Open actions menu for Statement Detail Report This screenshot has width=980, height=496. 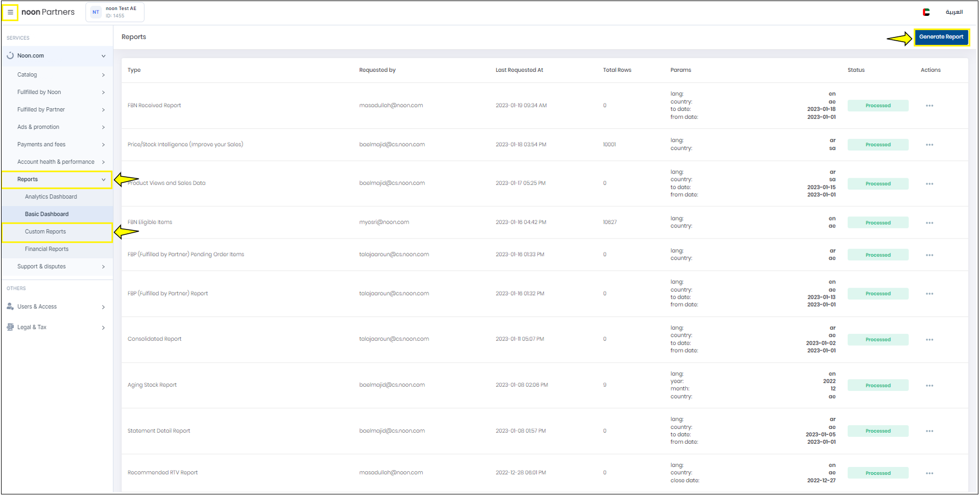929,432
